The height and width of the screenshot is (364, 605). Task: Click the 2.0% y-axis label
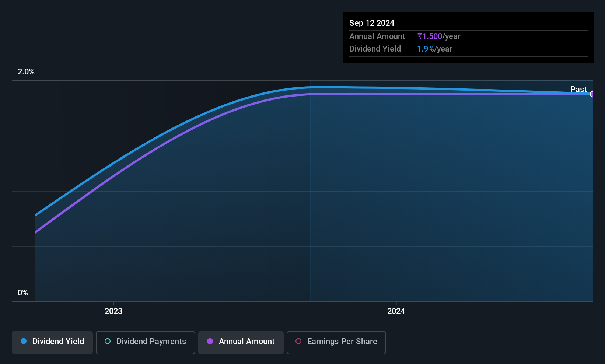[26, 72]
